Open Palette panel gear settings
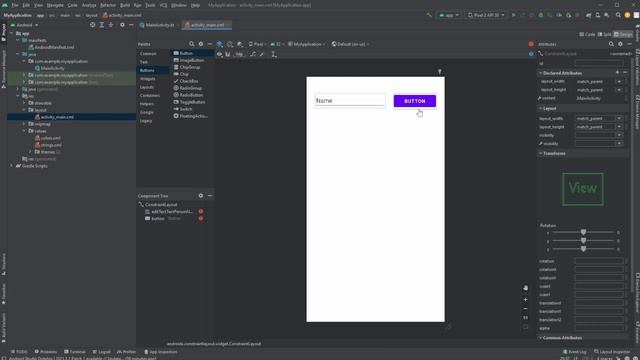 coord(201,44)
